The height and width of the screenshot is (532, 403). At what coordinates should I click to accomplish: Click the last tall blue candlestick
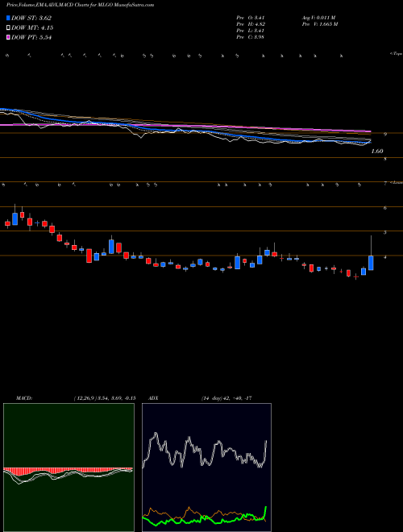pyautogui.click(x=371, y=263)
